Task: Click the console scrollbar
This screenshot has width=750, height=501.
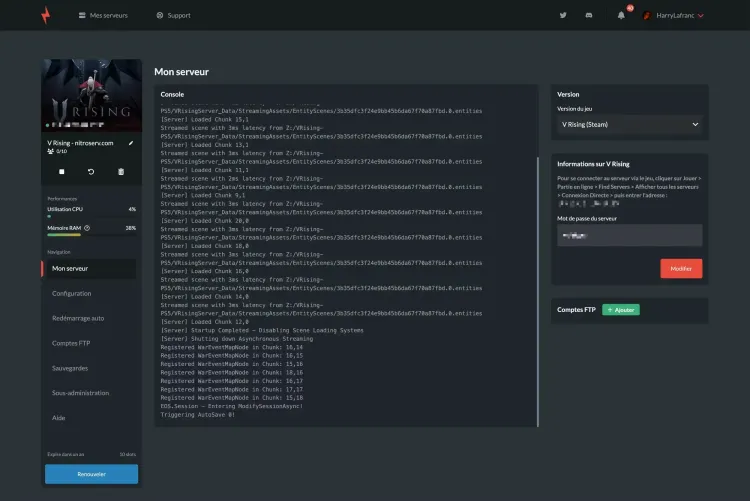Action: pos(538,291)
